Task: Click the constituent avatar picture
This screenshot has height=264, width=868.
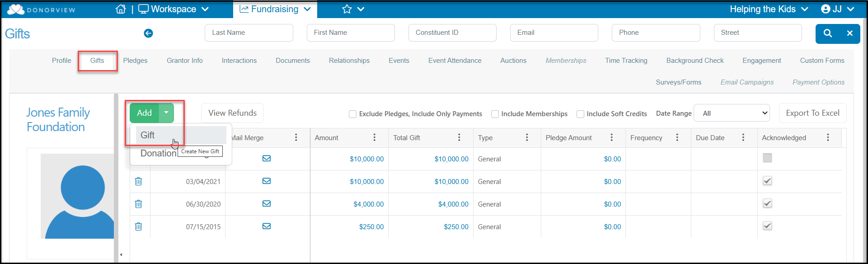Action: pyautogui.click(x=77, y=196)
